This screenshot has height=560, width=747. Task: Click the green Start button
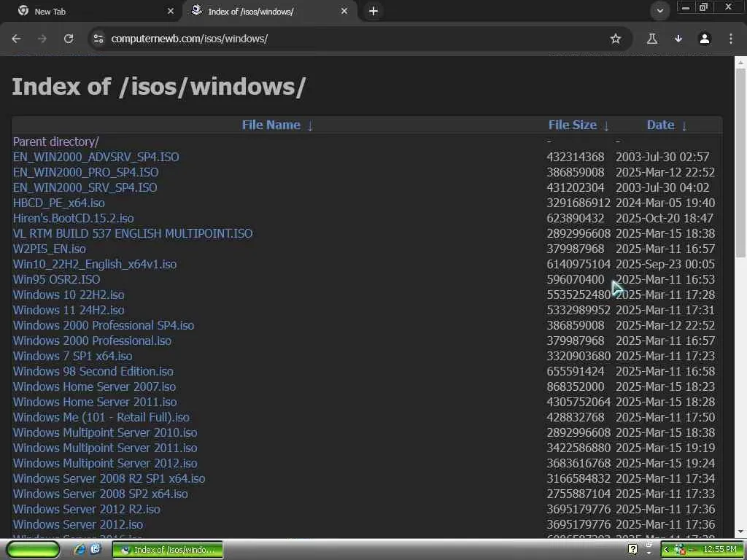34,550
